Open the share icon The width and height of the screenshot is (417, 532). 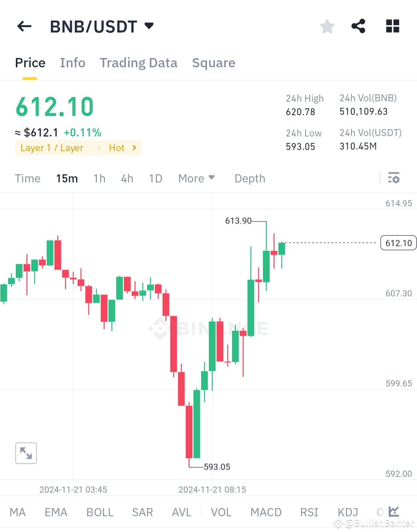[358, 26]
